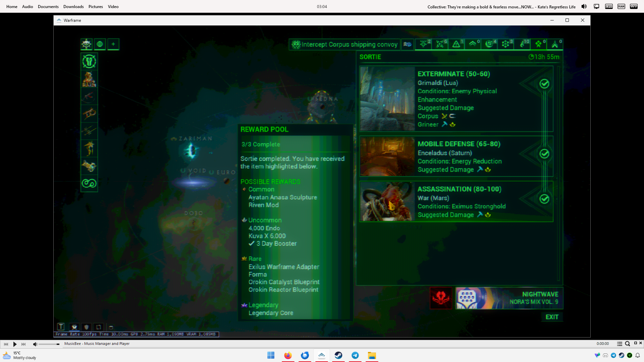This screenshot has width=644, height=362.
Task: Adjust the MusicBee volume slider
Action: [49, 344]
